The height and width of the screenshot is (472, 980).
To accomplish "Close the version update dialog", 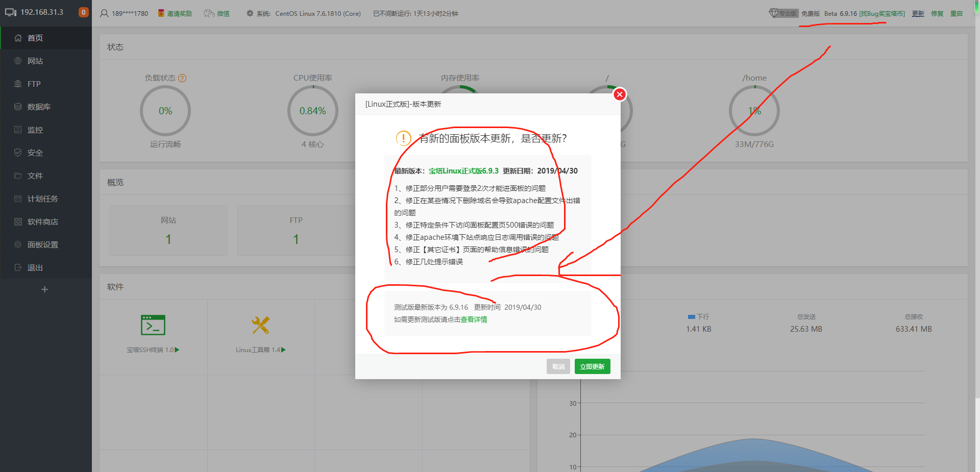I will click(620, 94).
